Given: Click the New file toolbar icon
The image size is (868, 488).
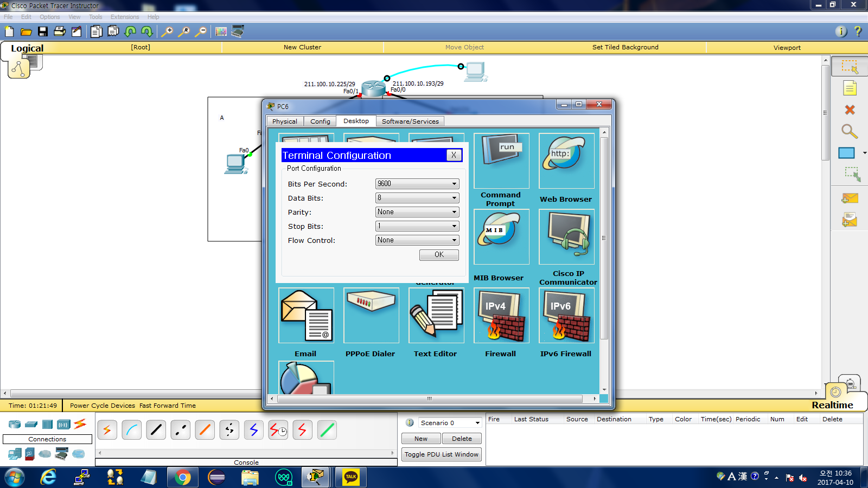Looking at the screenshot, I should pyautogui.click(x=9, y=31).
